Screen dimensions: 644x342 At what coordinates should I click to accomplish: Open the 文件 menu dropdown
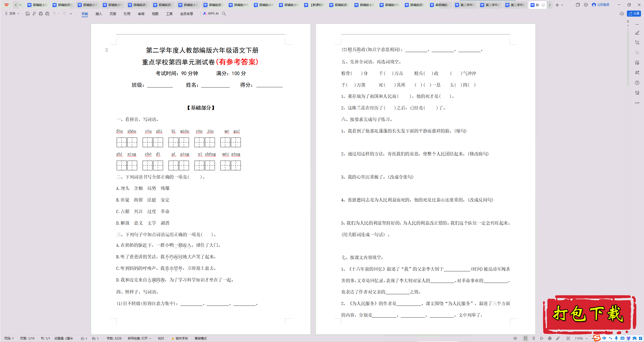12,14
